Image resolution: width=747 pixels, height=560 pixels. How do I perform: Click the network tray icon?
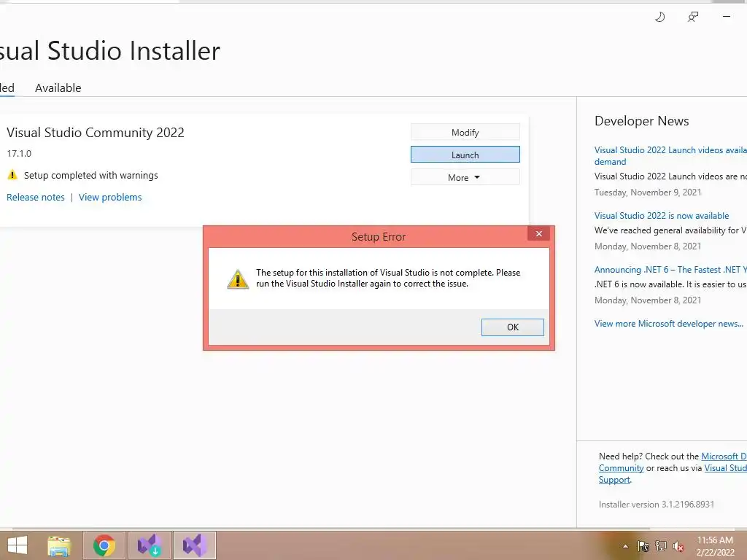[x=661, y=546]
